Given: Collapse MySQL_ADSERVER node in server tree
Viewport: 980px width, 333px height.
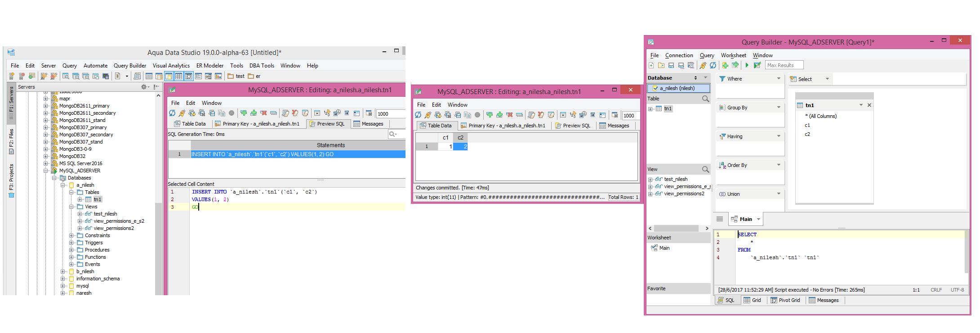Looking at the screenshot, I should tap(46, 171).
